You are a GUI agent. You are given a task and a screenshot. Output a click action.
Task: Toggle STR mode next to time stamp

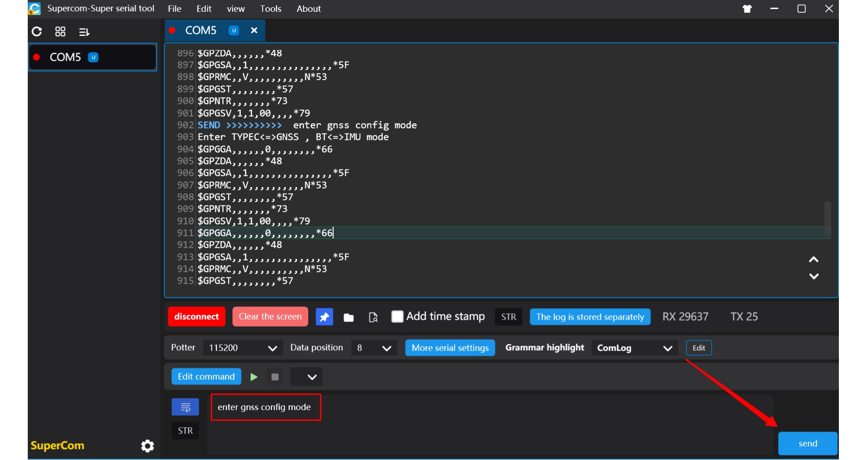pyautogui.click(x=508, y=317)
